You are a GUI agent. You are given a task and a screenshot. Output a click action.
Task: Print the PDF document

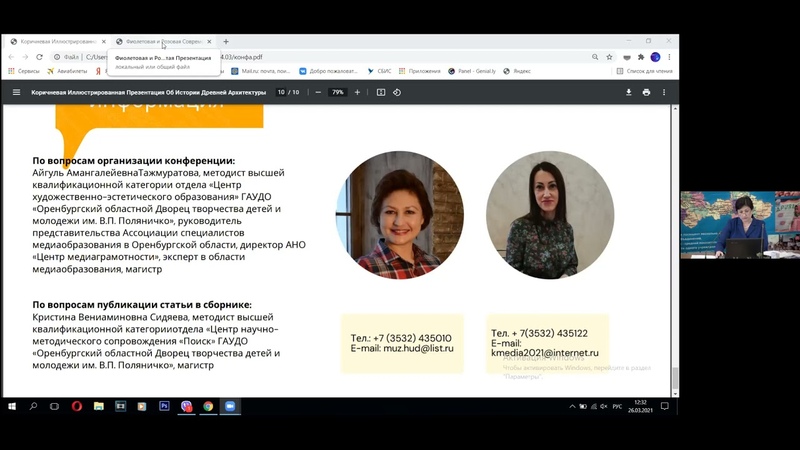point(646,92)
